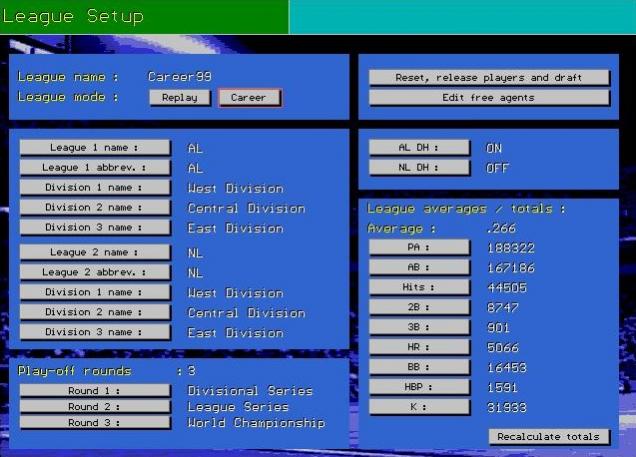
Task: Change the League 1 abbrev. setting
Action: [x=95, y=167]
